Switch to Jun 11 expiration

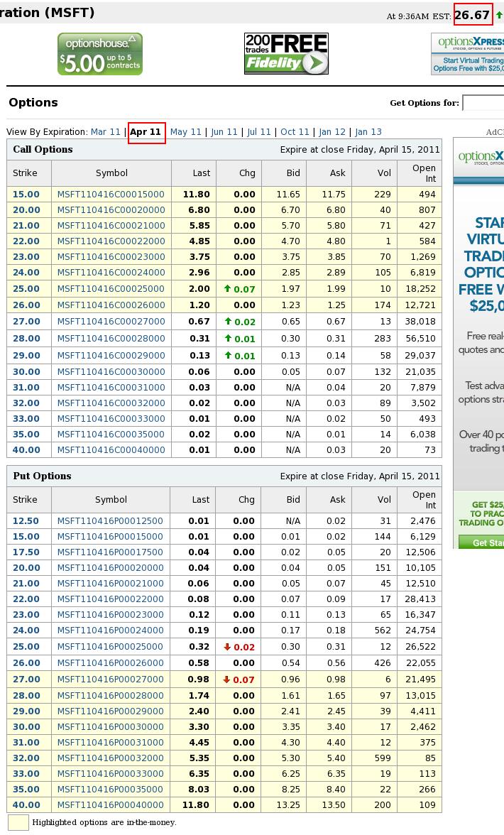(224, 132)
